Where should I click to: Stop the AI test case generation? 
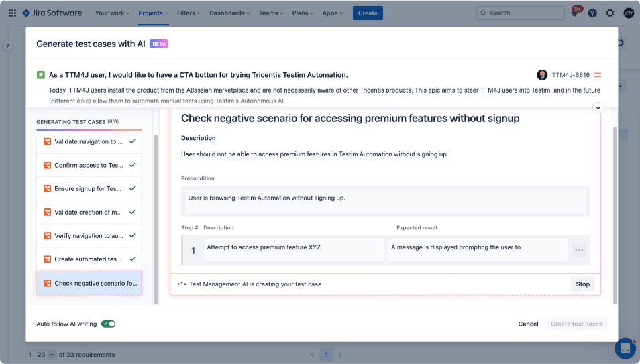(x=582, y=284)
